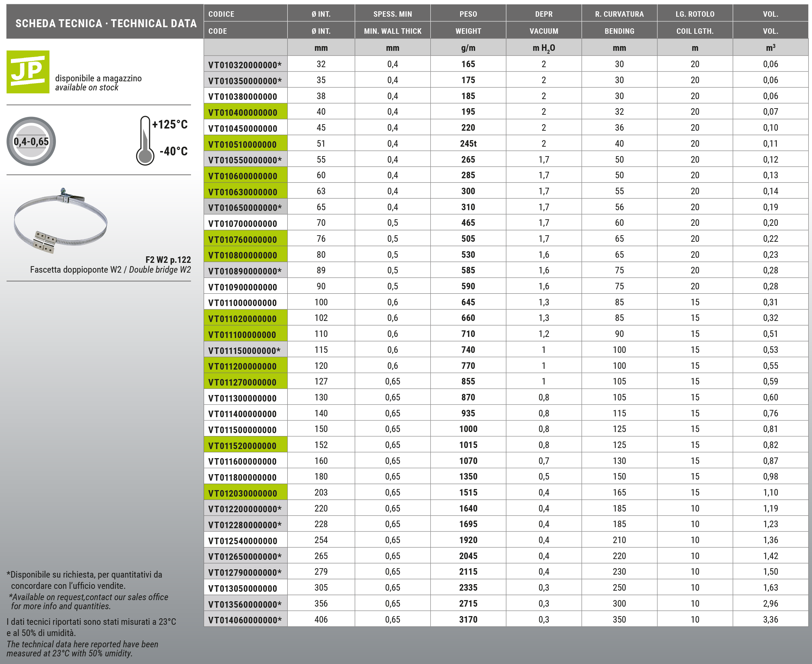Click the PESO column header
The height and width of the screenshot is (664, 812).
468,14
